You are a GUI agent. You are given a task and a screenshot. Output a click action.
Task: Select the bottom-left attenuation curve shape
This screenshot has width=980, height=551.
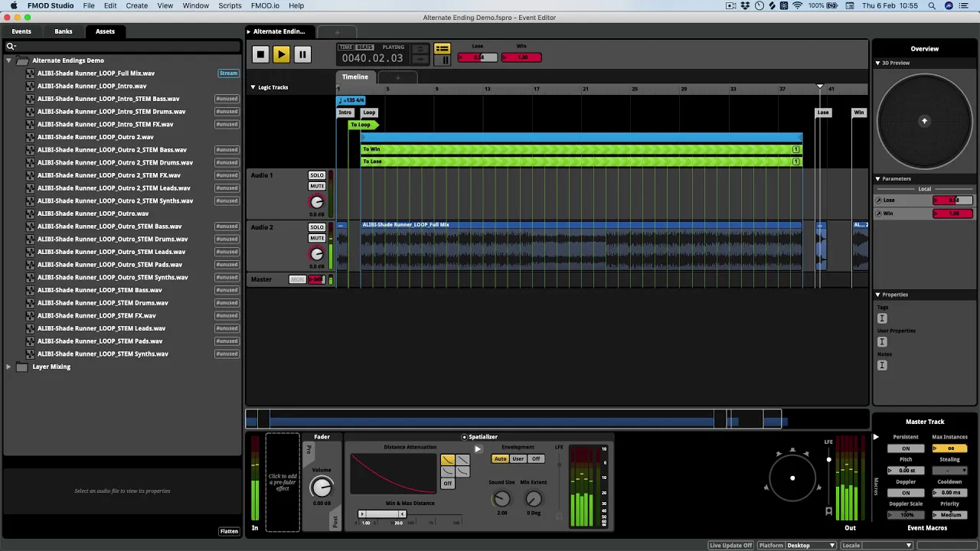click(x=447, y=471)
